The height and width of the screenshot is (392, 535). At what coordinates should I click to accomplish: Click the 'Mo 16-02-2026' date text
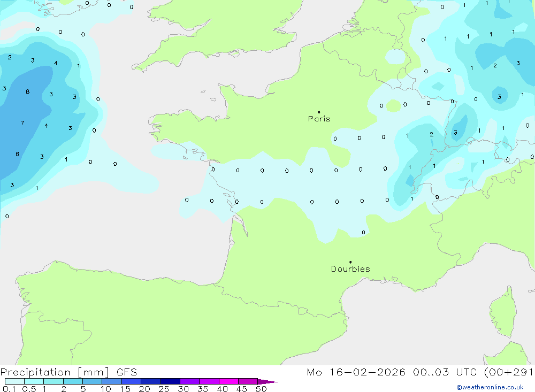click(356, 372)
